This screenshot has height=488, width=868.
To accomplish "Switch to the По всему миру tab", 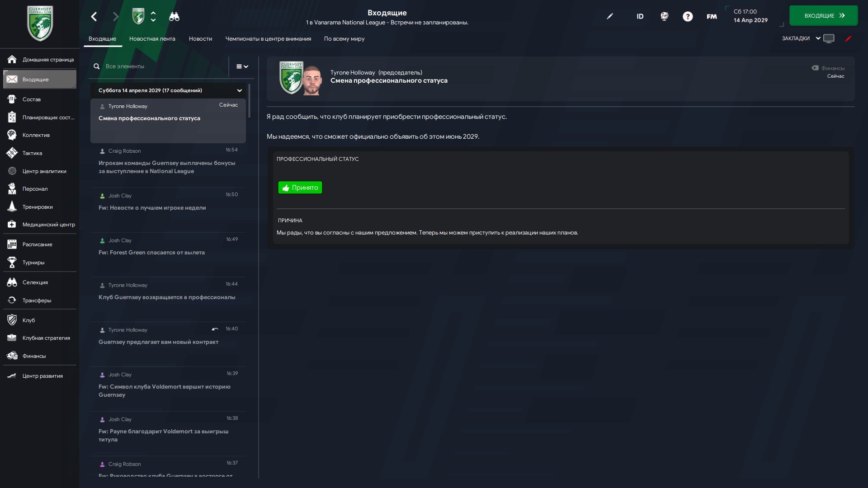I will click(344, 39).
